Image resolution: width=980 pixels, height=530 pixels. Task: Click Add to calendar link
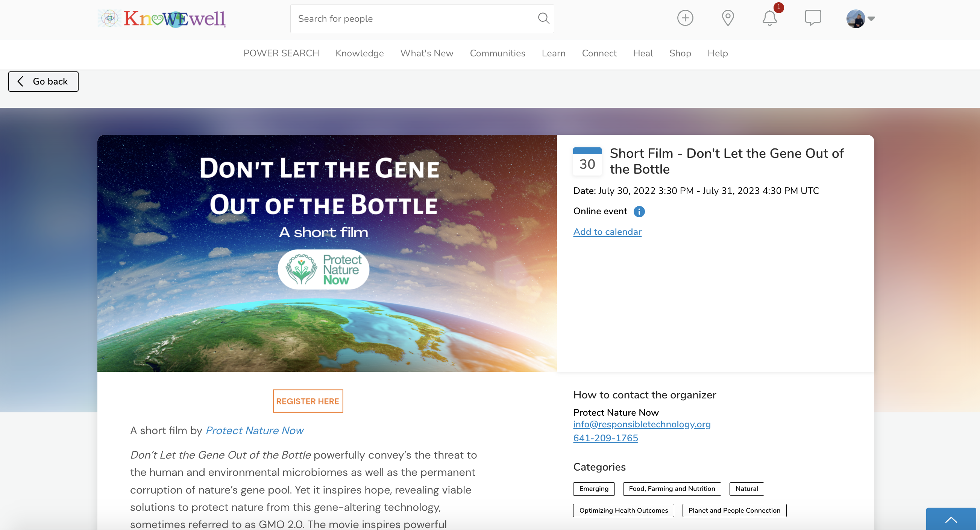607,232
